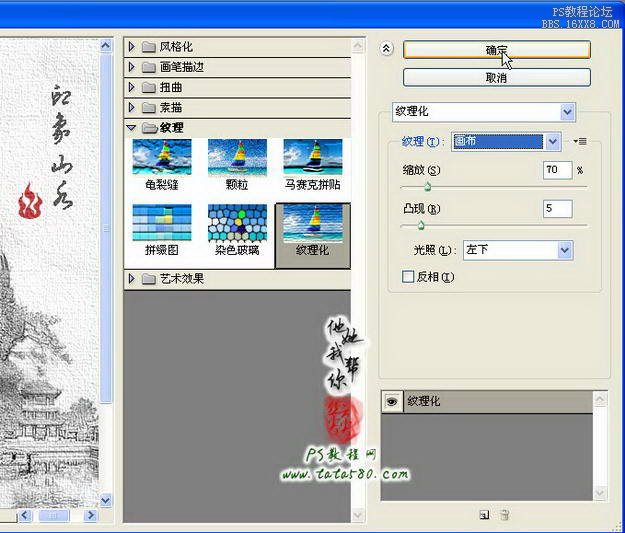Image resolution: width=625 pixels, height=533 pixels.
Task: Click the new effect layer icon
Action: click(x=484, y=515)
